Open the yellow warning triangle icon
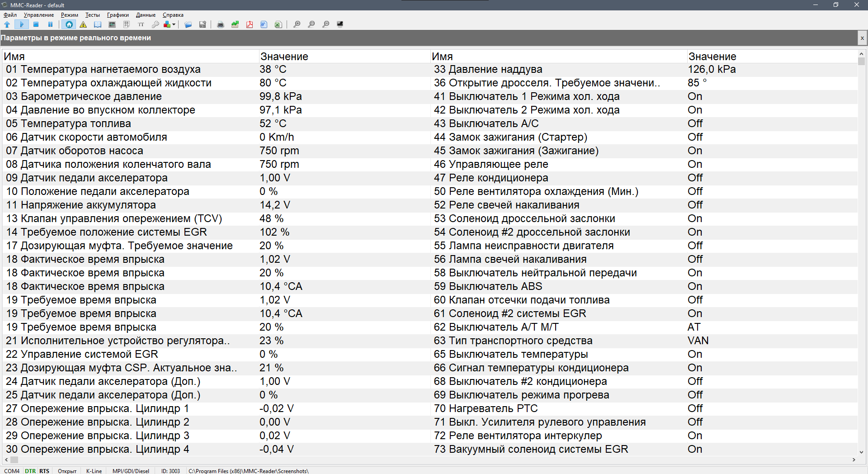This screenshot has width=868, height=474. click(83, 24)
